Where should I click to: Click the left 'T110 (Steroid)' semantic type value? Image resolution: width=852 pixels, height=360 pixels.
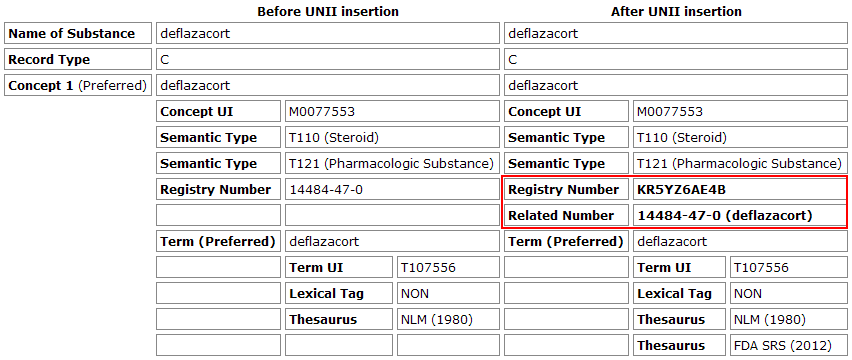click(392, 137)
